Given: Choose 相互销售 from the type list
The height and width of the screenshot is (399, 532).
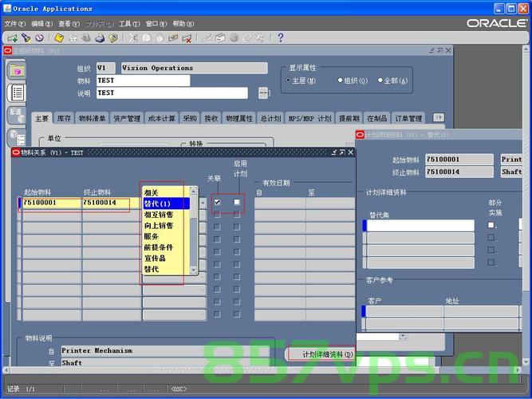Looking at the screenshot, I should pos(166,215).
